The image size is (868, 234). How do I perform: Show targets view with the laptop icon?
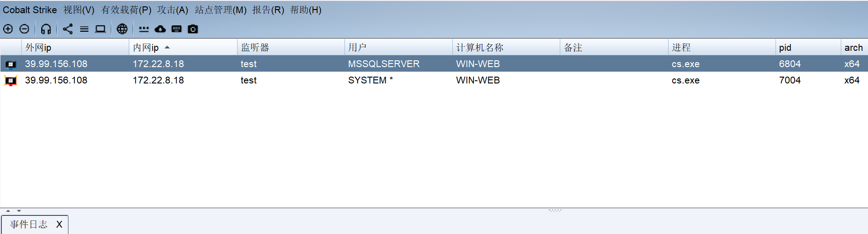[100, 29]
